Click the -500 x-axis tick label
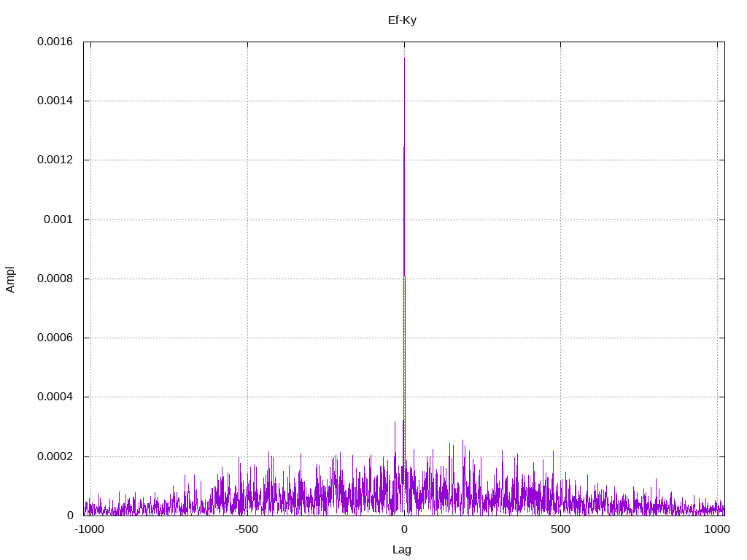Screen dimensions: 747x560 (x=247, y=529)
